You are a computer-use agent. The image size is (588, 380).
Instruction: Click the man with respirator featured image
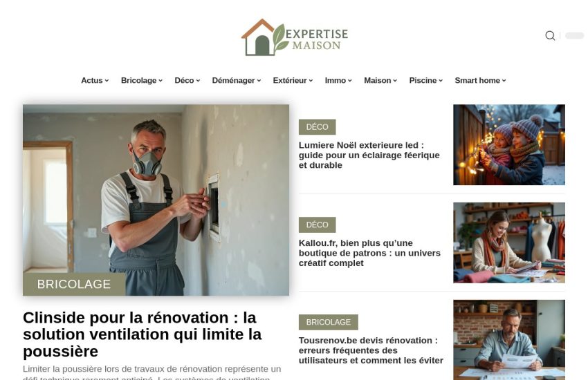(x=156, y=200)
